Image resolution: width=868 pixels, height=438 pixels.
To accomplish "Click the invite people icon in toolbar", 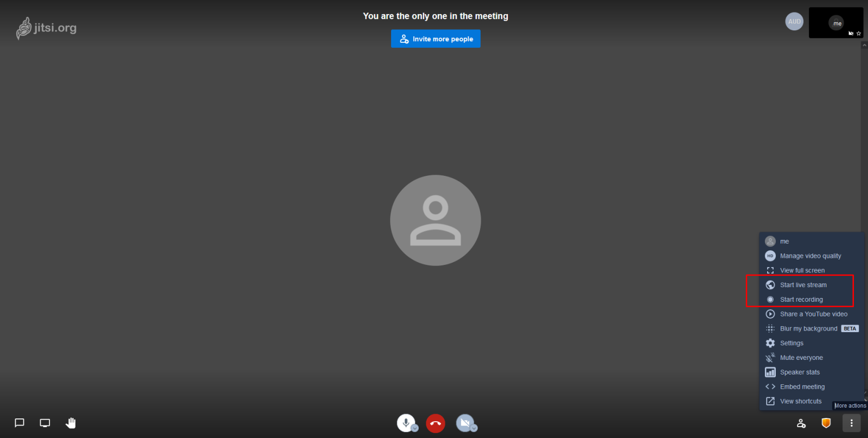I will (x=801, y=423).
